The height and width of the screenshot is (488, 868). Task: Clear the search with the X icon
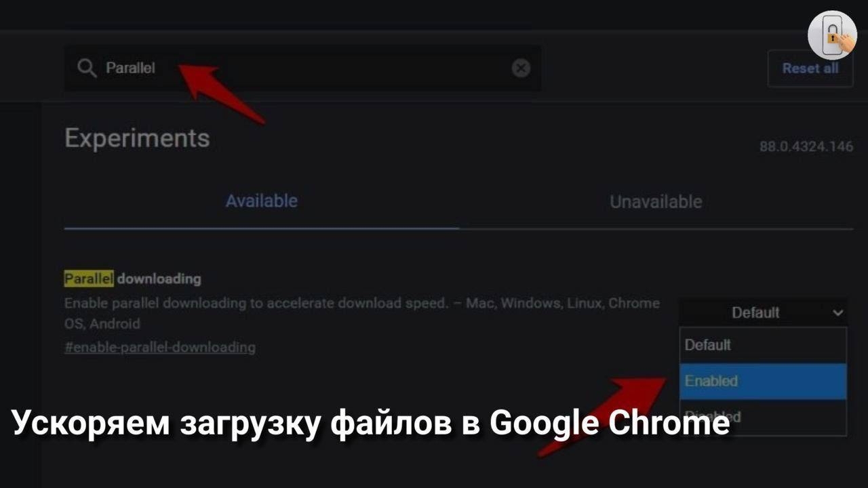[x=521, y=68]
